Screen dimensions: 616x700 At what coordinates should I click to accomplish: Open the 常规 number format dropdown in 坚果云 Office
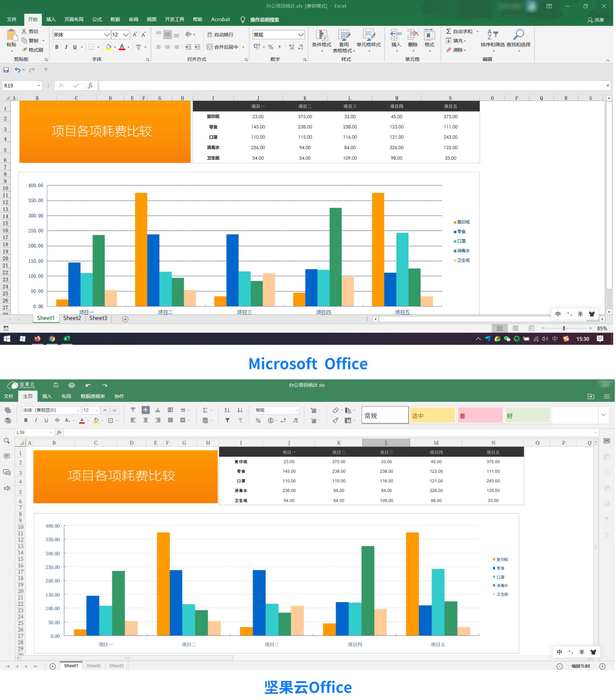click(x=296, y=410)
